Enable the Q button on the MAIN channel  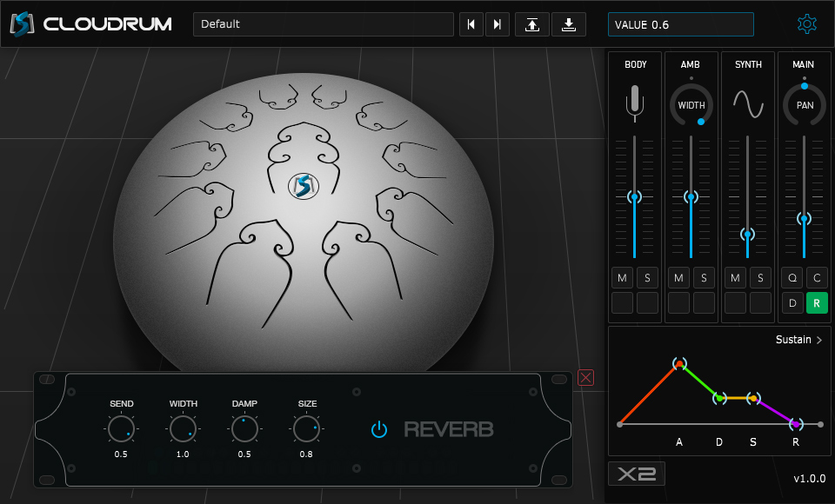792,277
